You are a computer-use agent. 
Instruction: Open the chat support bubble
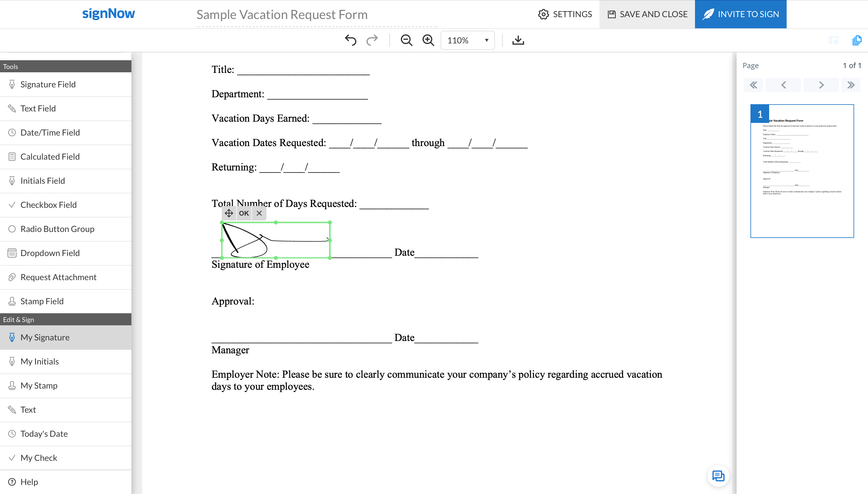point(718,476)
